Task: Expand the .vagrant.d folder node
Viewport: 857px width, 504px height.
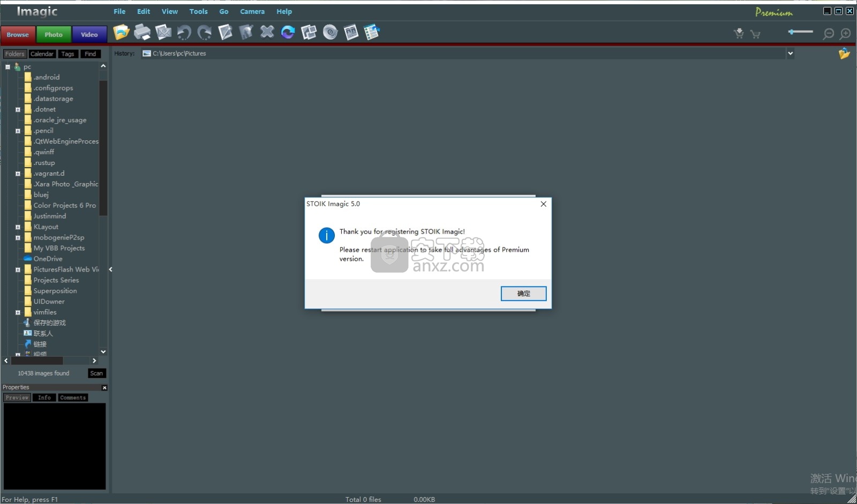Action: (x=18, y=174)
